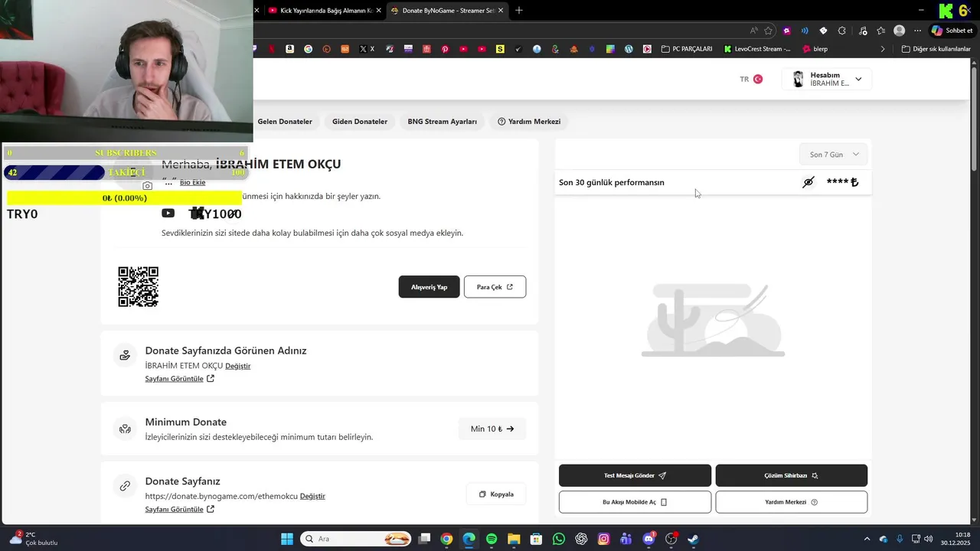Open the blerp bookmark
This screenshot has width=980, height=551.
[x=815, y=49]
